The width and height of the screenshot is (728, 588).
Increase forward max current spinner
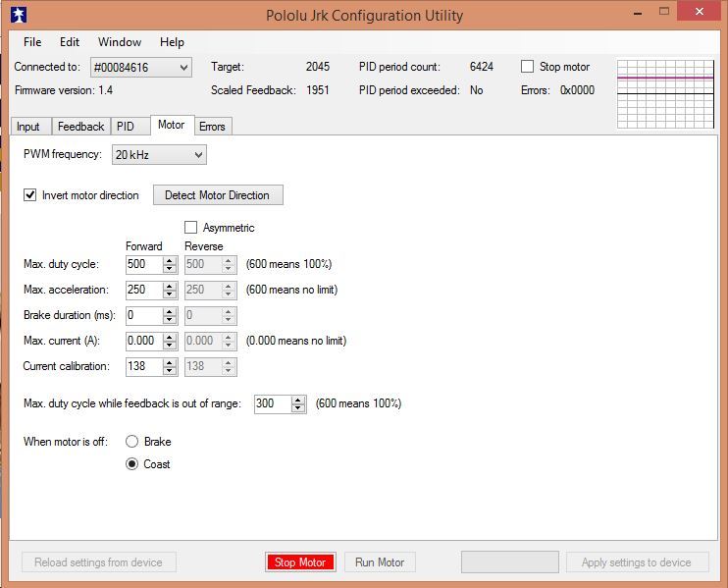coord(170,337)
